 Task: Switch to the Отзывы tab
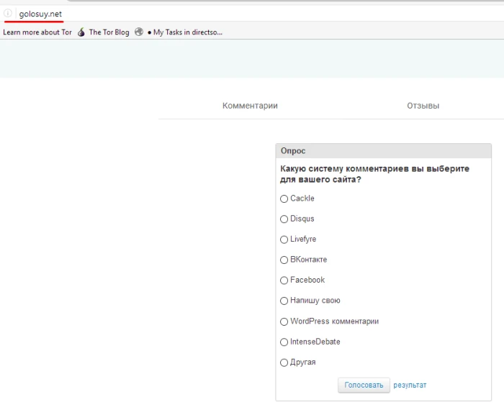pos(423,106)
